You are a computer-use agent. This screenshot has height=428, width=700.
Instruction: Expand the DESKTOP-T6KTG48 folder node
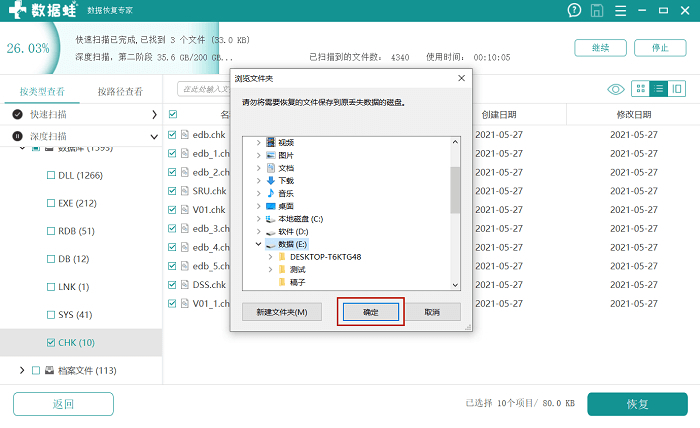(270, 257)
